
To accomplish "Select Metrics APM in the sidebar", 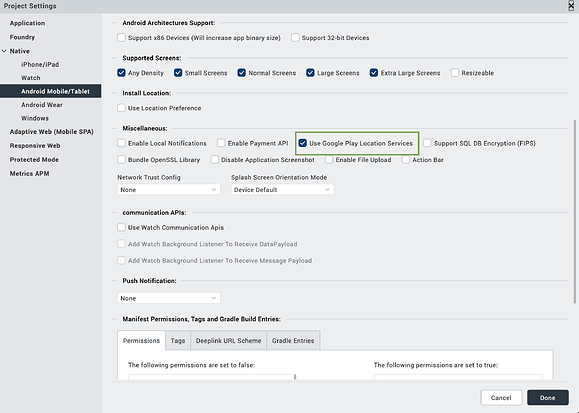I will [x=30, y=174].
